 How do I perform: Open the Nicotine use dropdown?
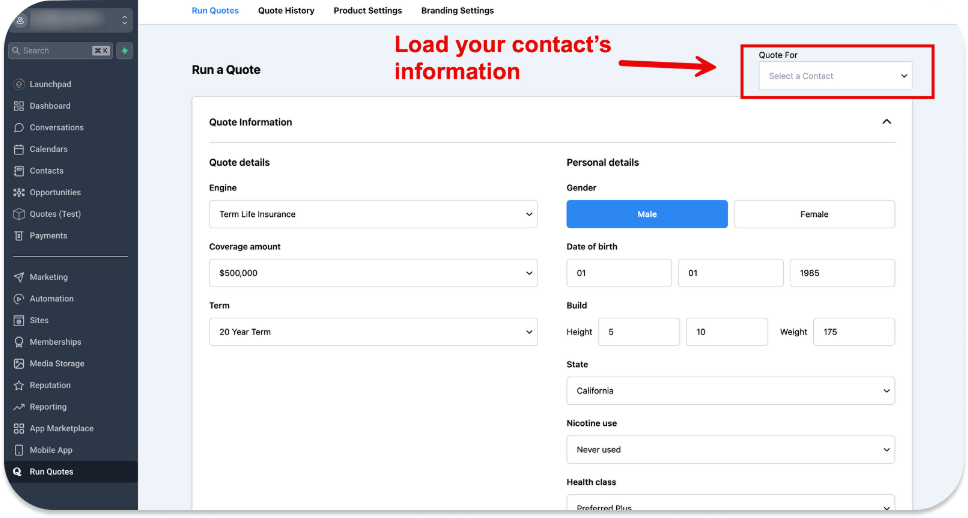730,449
